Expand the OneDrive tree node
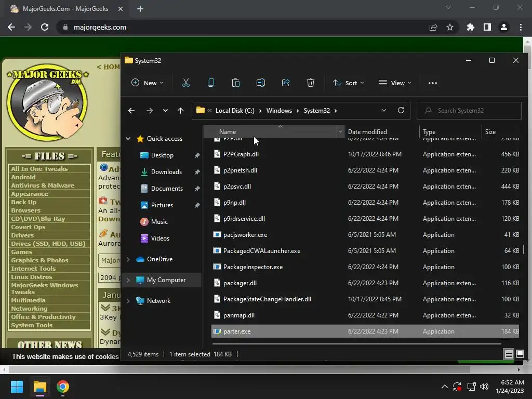 pyautogui.click(x=128, y=259)
